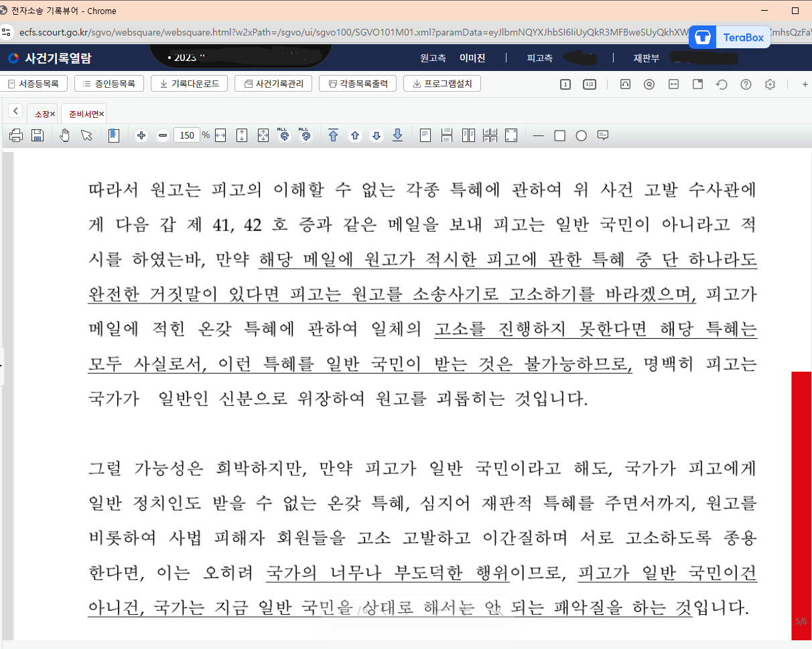812x649 pixels.
Task: Open the help icon in the top bar
Action: pyautogui.click(x=746, y=84)
